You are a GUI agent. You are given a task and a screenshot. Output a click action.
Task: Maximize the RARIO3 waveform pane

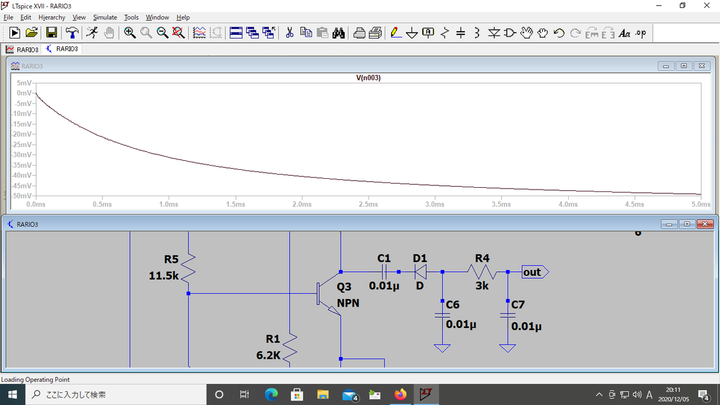click(x=684, y=66)
